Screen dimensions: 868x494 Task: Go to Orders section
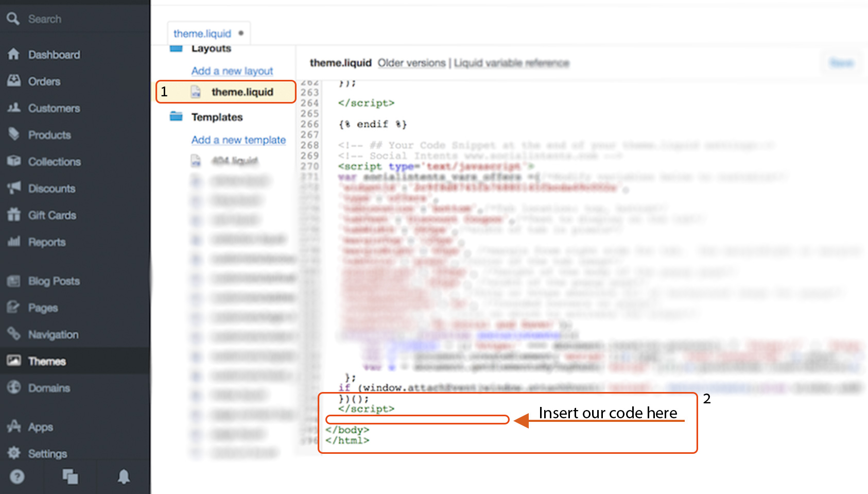(44, 81)
